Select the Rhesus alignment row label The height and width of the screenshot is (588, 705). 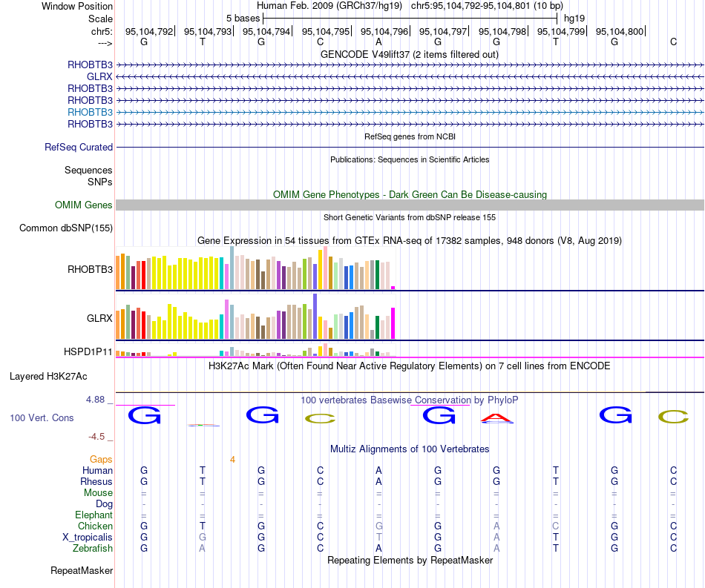[96, 481]
